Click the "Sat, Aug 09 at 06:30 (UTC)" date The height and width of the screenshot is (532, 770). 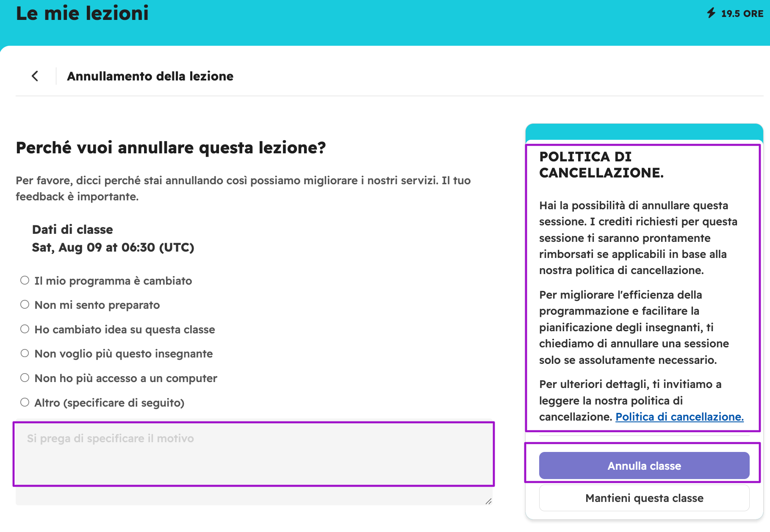(x=113, y=247)
